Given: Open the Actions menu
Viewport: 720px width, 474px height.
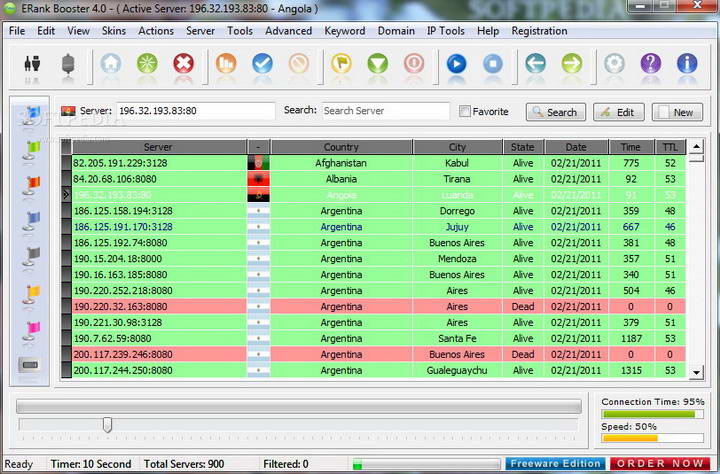Looking at the screenshot, I should [156, 31].
